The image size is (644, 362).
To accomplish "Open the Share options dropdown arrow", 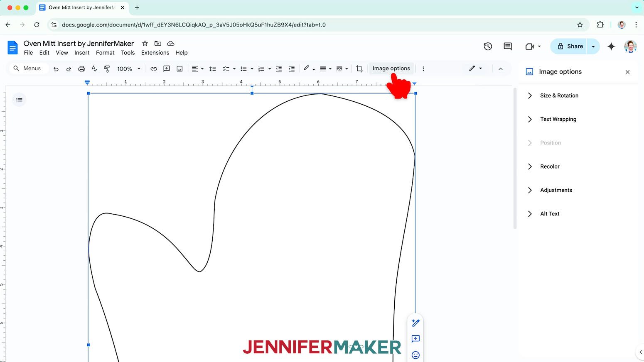I will [593, 46].
